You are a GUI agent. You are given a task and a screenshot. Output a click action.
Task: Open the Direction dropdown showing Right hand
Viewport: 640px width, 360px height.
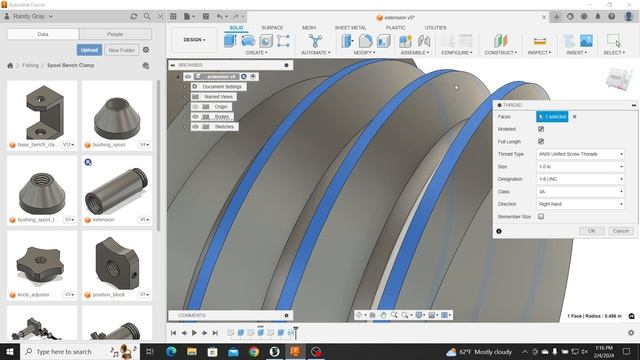[x=580, y=204]
